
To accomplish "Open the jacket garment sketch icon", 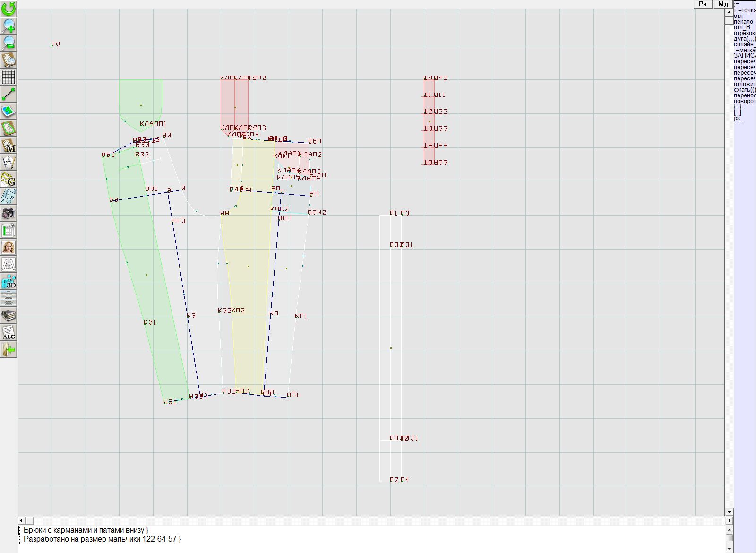I will coord(9,264).
